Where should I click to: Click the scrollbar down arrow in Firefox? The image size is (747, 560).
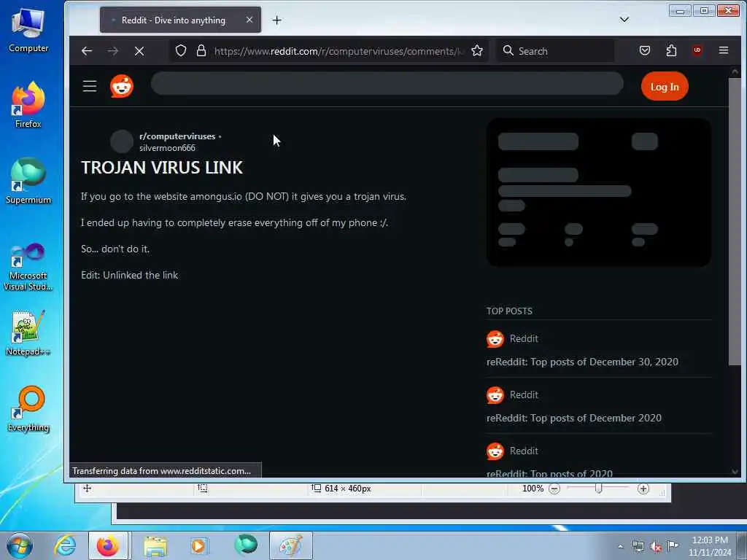point(735,472)
